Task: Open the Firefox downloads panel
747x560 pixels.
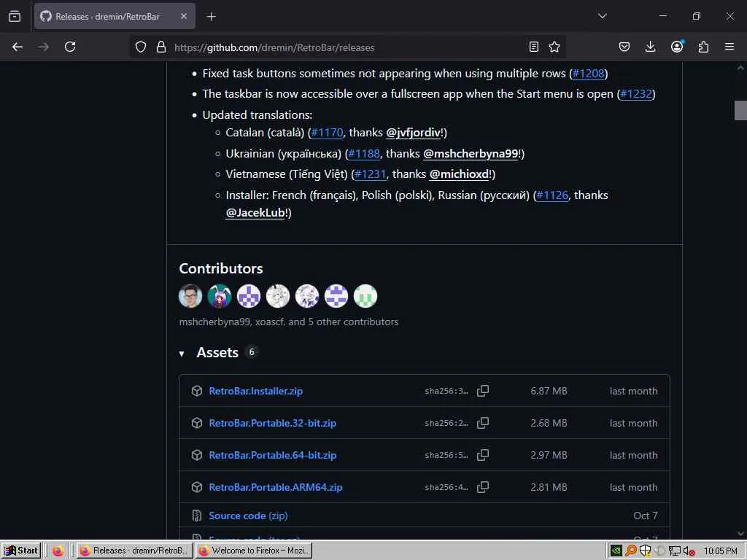Action: coord(650,47)
